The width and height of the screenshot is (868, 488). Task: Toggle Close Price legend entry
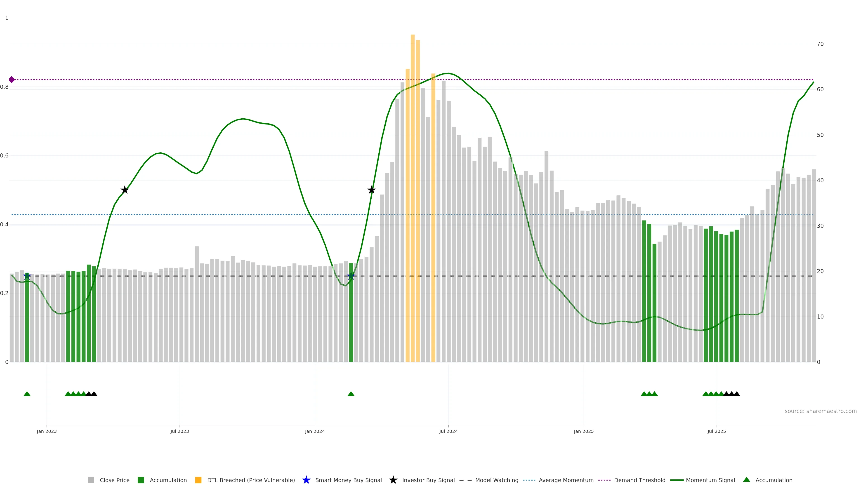[x=114, y=480]
